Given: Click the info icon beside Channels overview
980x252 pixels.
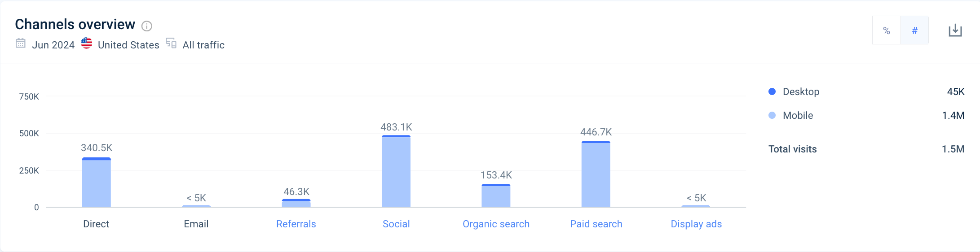Looking at the screenshot, I should coord(147,26).
